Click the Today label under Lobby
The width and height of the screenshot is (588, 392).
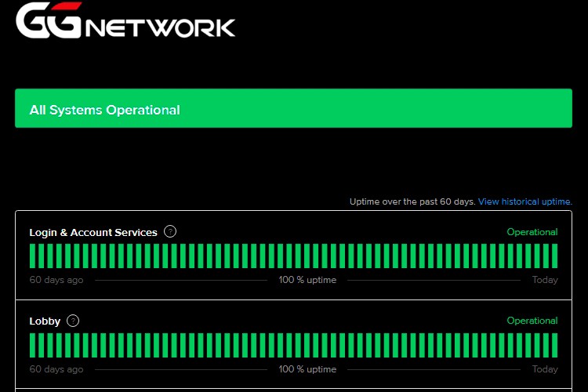(545, 369)
